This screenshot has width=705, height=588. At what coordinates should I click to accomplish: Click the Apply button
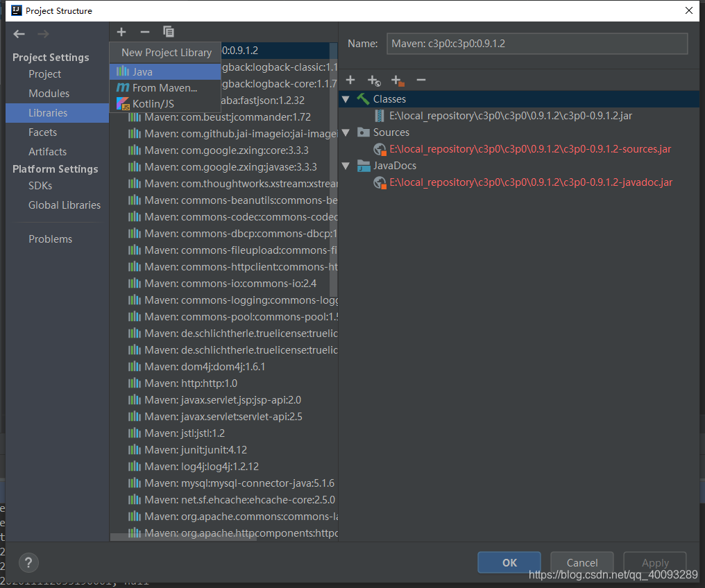click(x=654, y=562)
